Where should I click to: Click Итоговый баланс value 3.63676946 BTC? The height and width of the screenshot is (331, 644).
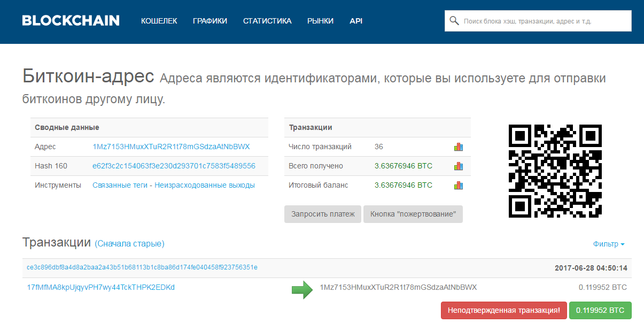(x=404, y=185)
